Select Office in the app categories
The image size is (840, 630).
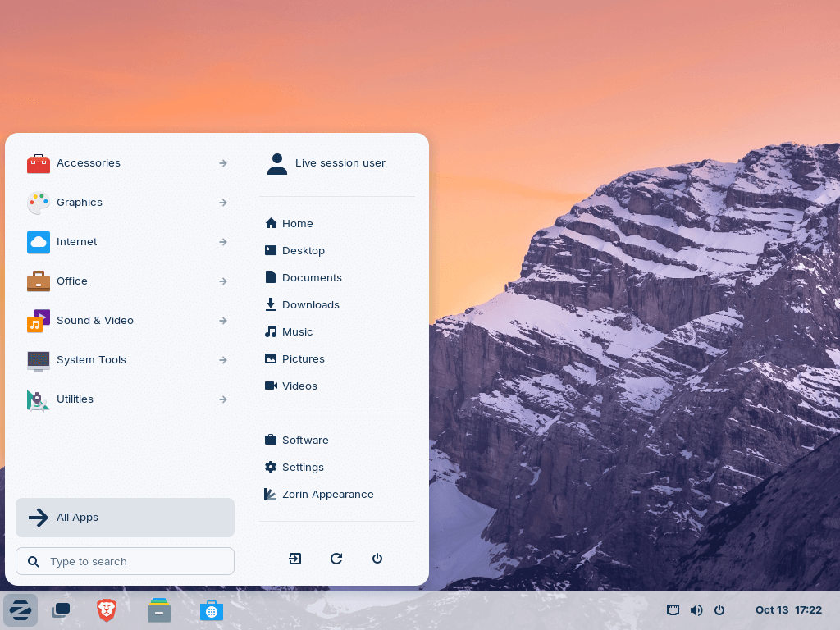pyautogui.click(x=125, y=281)
